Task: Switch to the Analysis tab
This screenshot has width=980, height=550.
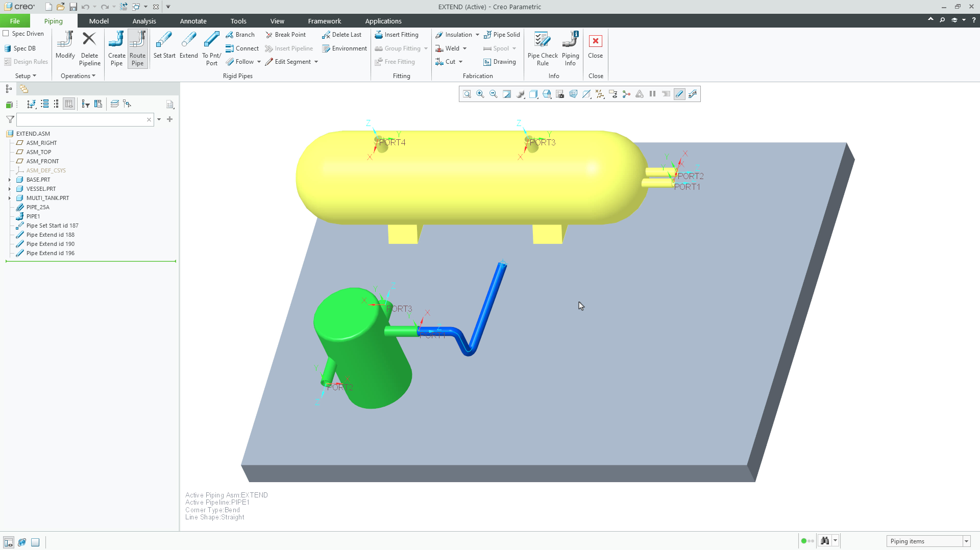Action: tap(144, 21)
